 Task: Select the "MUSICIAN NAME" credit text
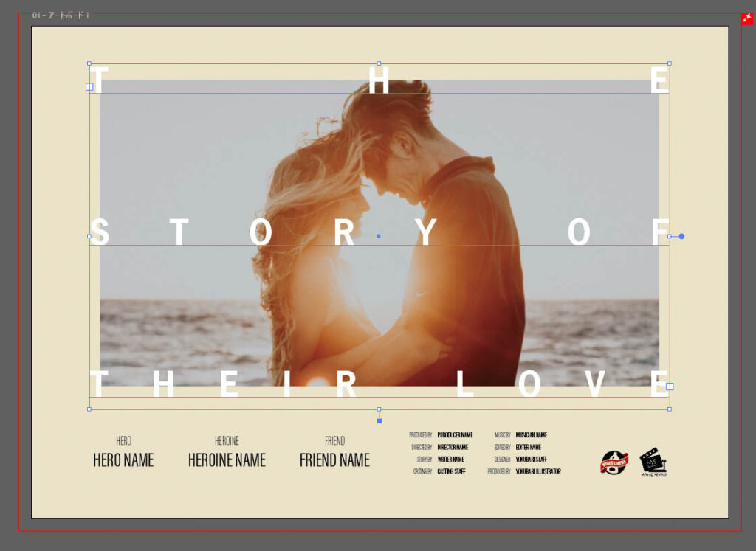click(532, 435)
